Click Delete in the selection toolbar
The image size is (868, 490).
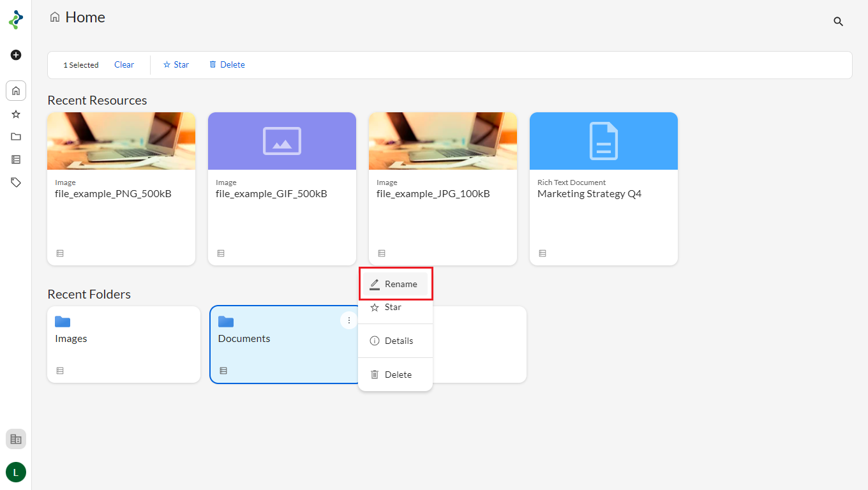[227, 64]
